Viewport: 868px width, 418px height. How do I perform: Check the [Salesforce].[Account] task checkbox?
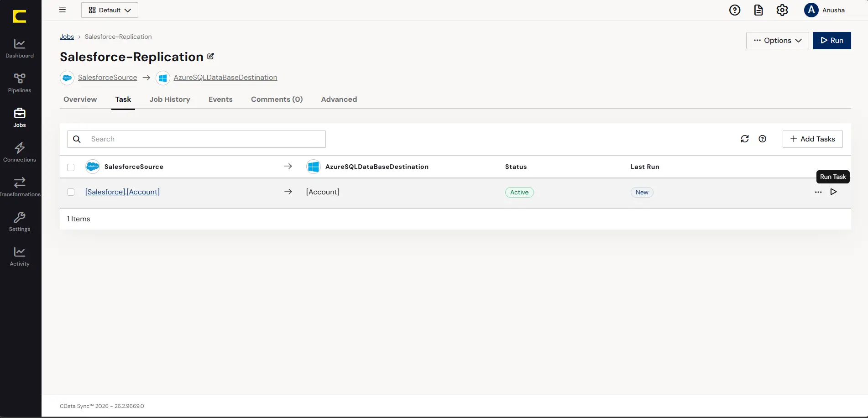pyautogui.click(x=71, y=192)
